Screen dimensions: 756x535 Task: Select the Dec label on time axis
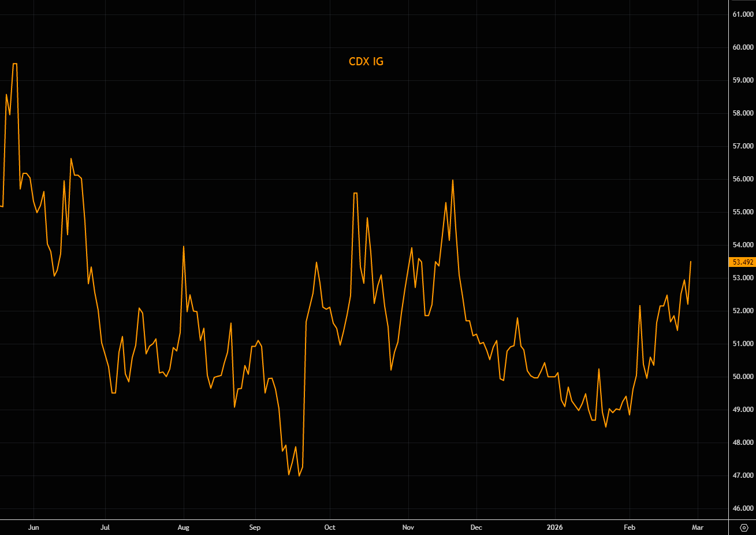(476, 527)
